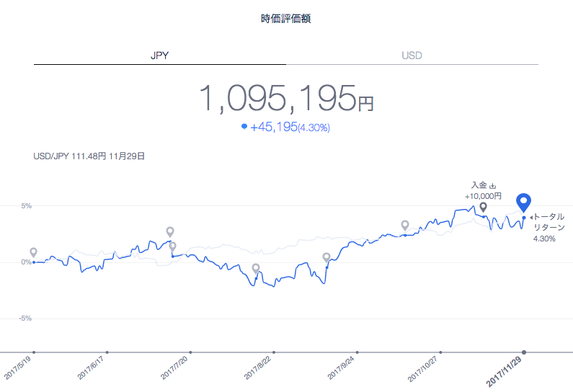
Task: Click the blue legend dot beside +45,195
Action: (244, 126)
